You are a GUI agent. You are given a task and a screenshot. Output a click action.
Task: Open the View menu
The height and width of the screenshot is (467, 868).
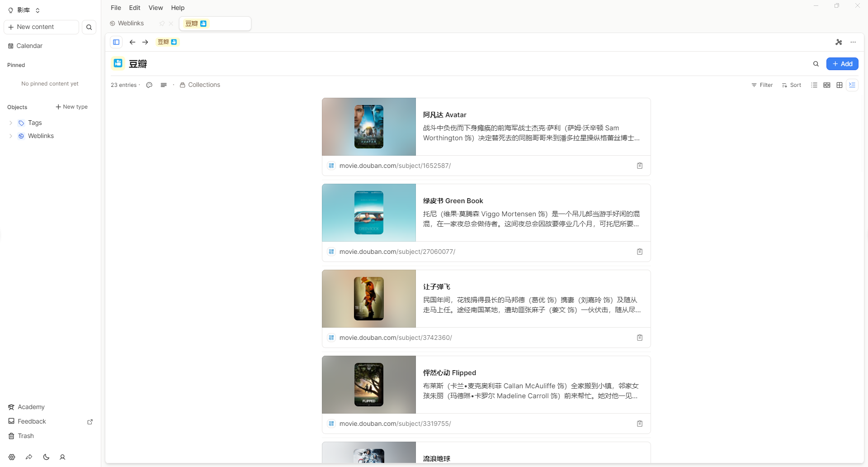point(156,8)
